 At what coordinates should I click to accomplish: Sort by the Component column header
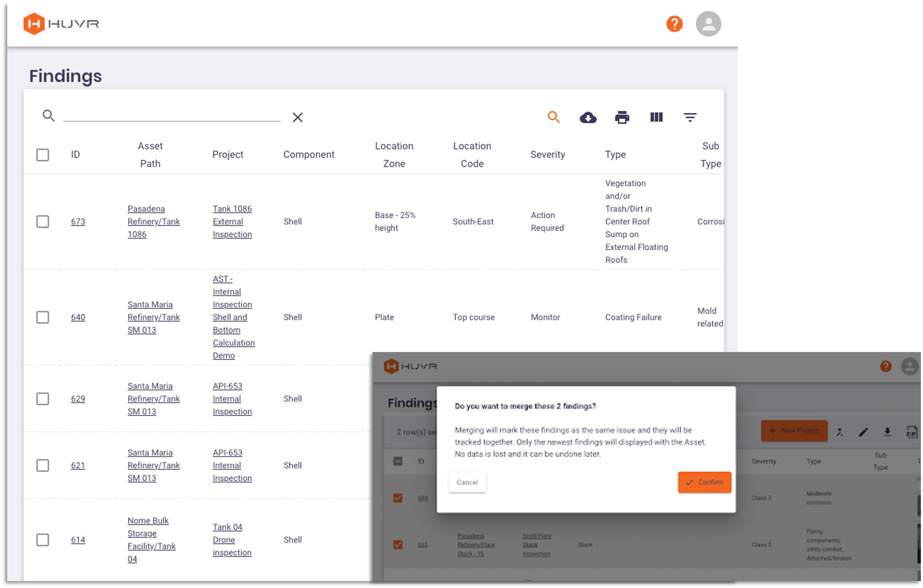coord(308,154)
